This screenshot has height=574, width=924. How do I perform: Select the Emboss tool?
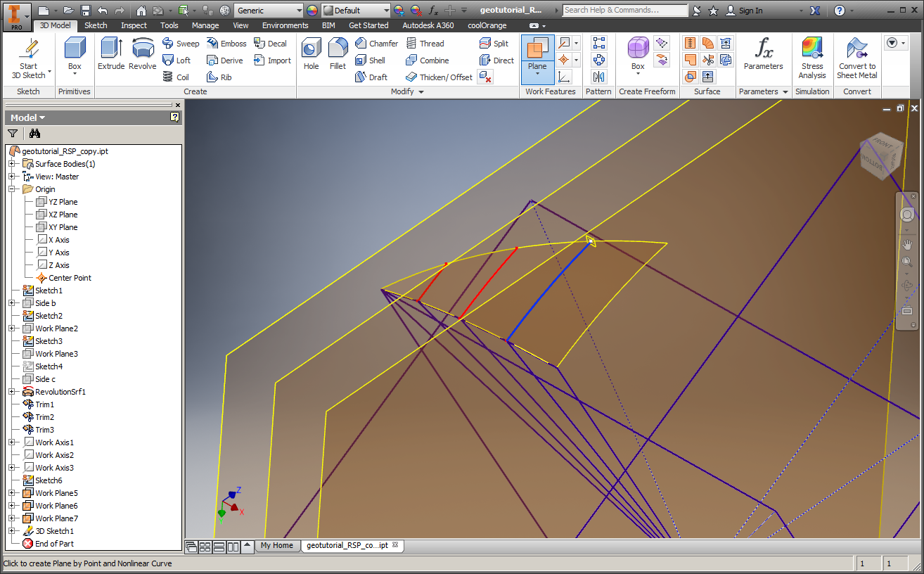226,44
